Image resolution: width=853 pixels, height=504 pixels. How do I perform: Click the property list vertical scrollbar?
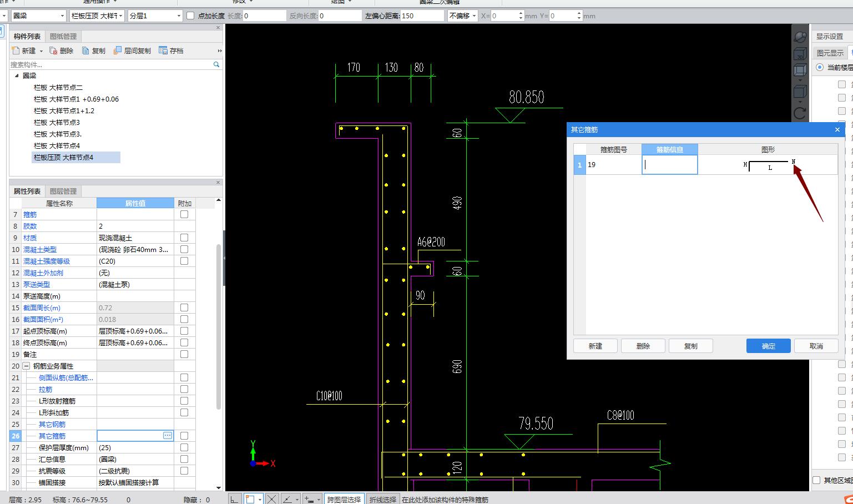219,327
